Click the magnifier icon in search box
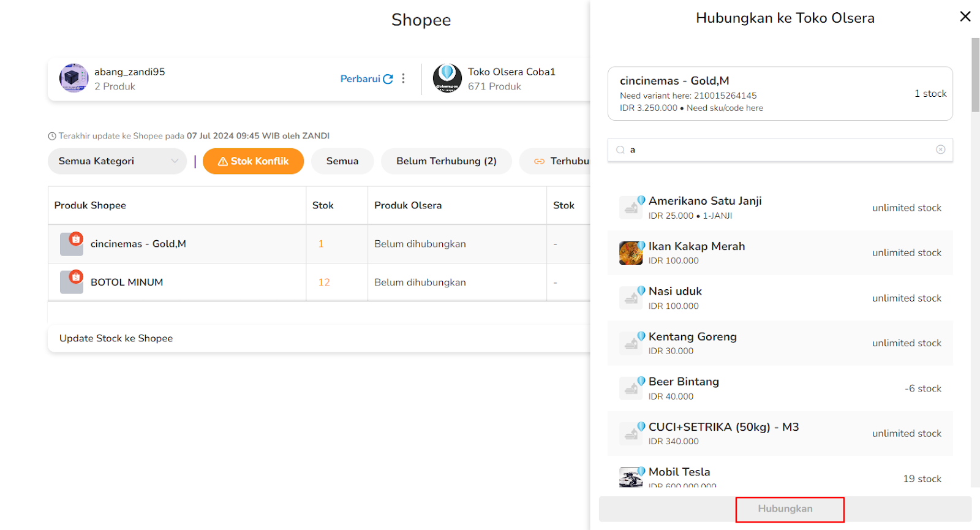980x530 pixels. coord(620,150)
